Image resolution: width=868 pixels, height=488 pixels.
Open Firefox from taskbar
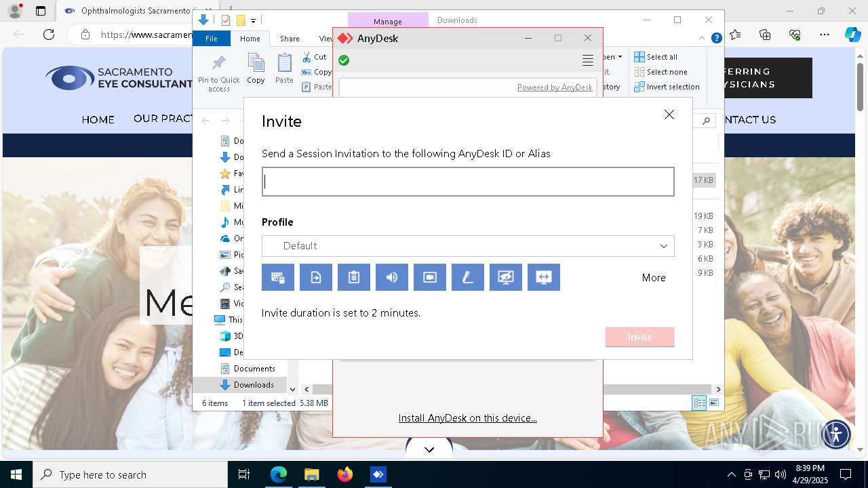tap(345, 474)
